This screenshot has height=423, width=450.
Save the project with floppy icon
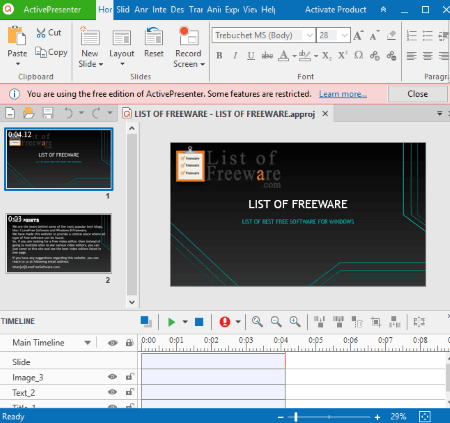[48, 113]
